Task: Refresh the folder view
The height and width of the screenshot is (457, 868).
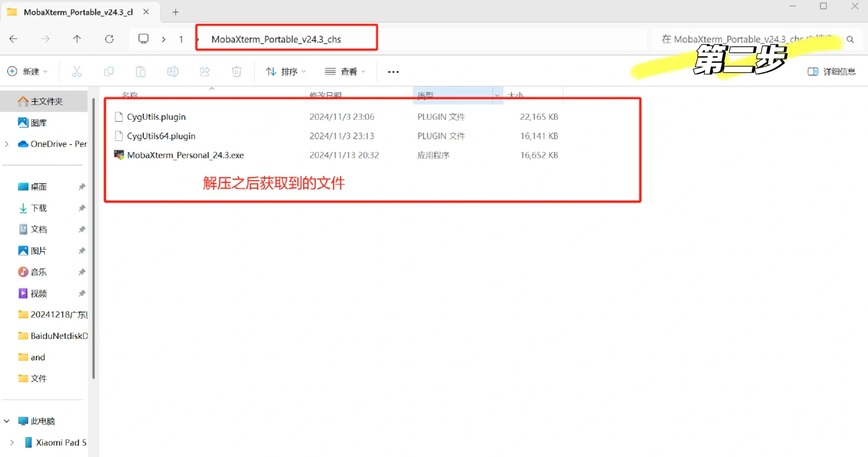Action: (x=109, y=39)
